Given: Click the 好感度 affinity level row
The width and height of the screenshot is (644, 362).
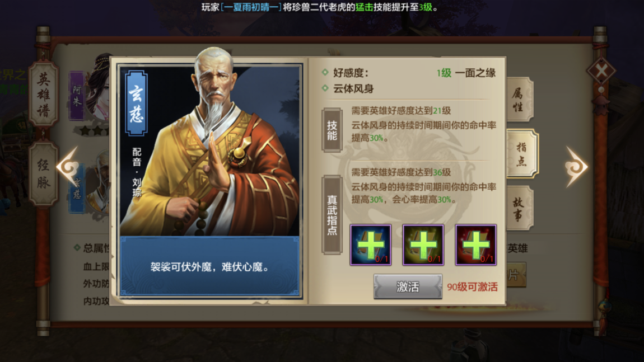Looking at the screenshot, I should 414,73.
